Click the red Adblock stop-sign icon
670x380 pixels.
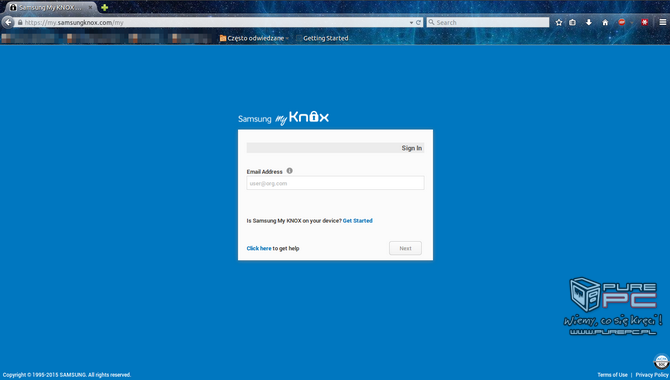(622, 22)
